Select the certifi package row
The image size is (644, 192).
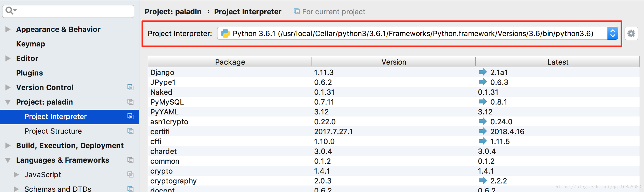(394, 132)
